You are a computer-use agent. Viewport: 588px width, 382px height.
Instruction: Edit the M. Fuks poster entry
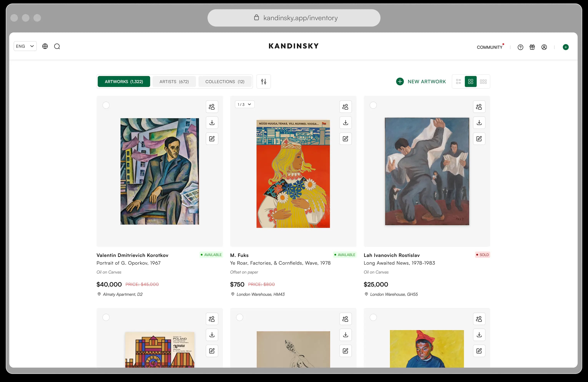pyautogui.click(x=346, y=139)
